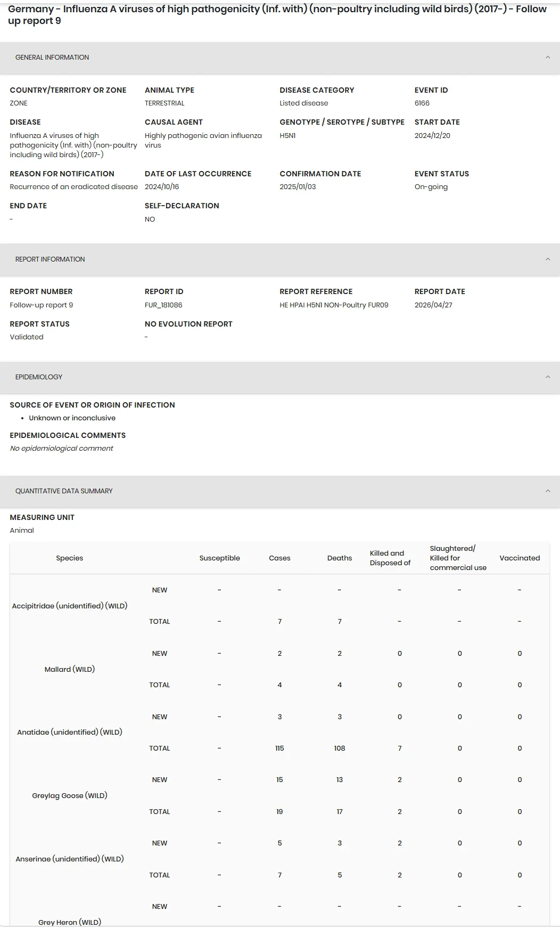Click the Validated report status value
The width and height of the screenshot is (560, 927).
pos(27,337)
